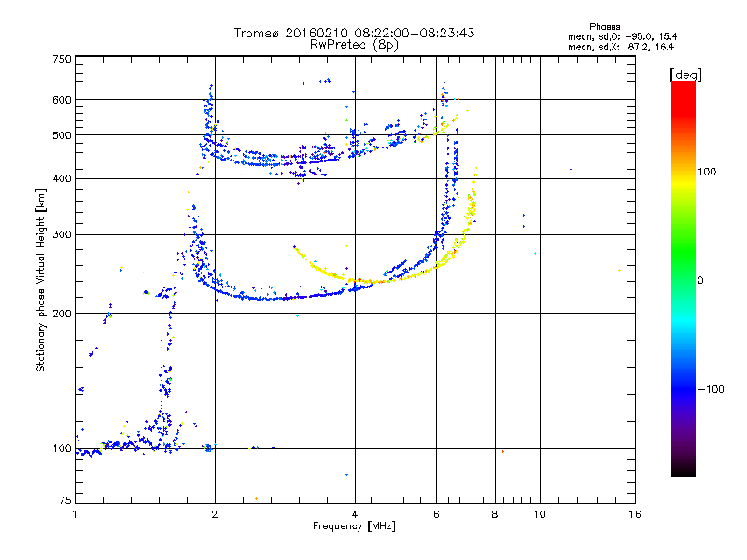Click the x-axis '8' tick label

(x=495, y=514)
